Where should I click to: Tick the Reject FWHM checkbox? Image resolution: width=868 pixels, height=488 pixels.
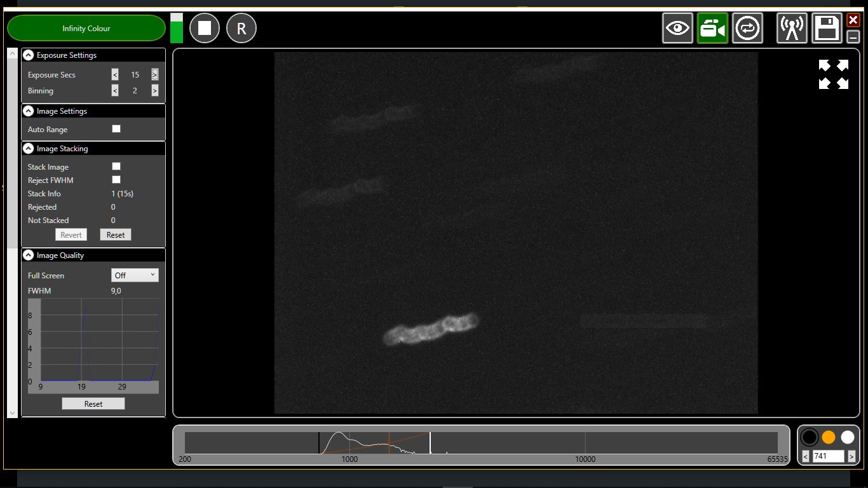[x=116, y=180]
